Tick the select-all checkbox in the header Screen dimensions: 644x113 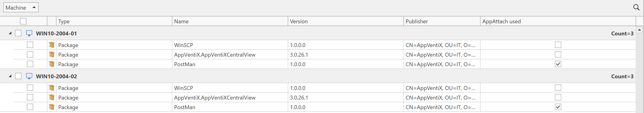(23, 21)
